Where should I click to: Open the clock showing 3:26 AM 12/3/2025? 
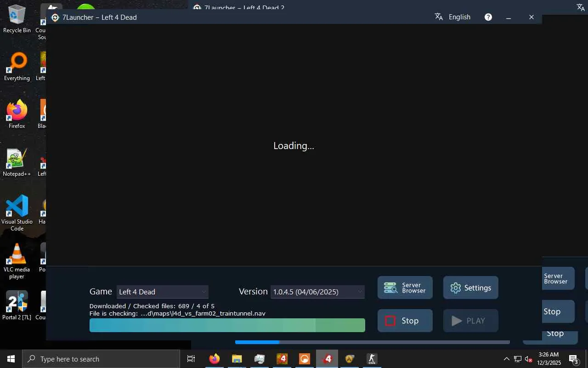(548, 359)
